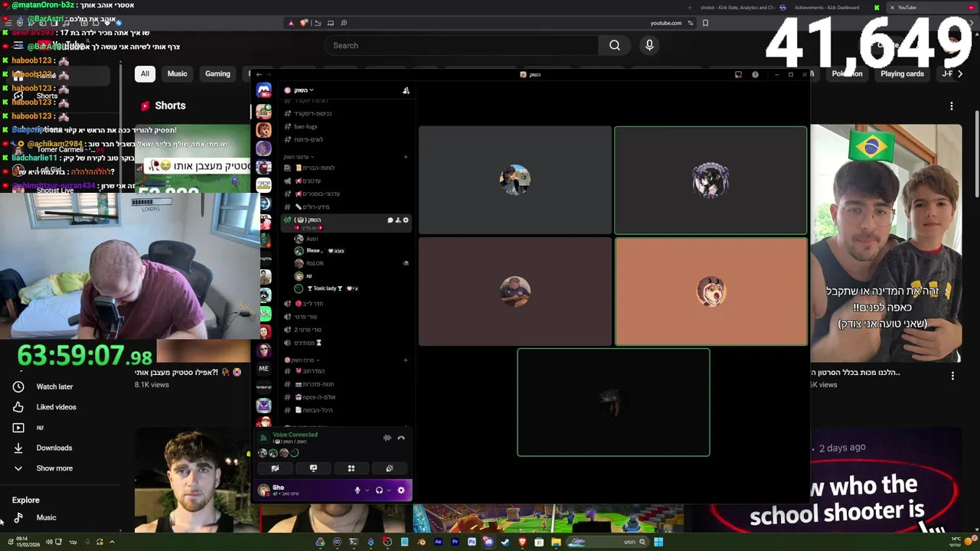This screenshot has width=980, height=551.
Task: Open volume control in system tray
Action: point(48,542)
